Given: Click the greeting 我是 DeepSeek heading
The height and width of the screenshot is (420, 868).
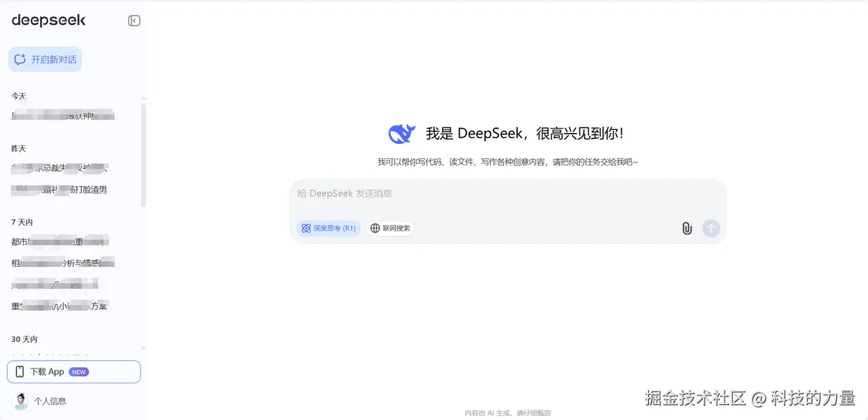Looking at the screenshot, I should point(525,134).
